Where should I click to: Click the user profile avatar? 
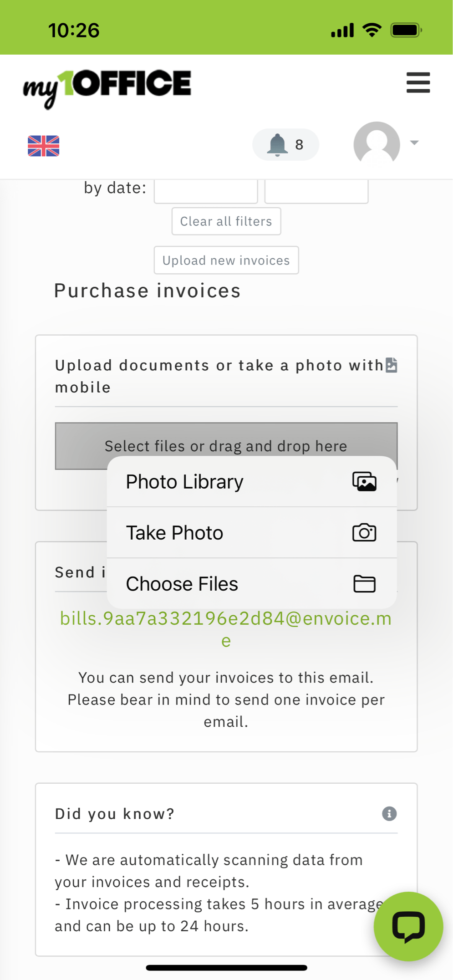(377, 144)
